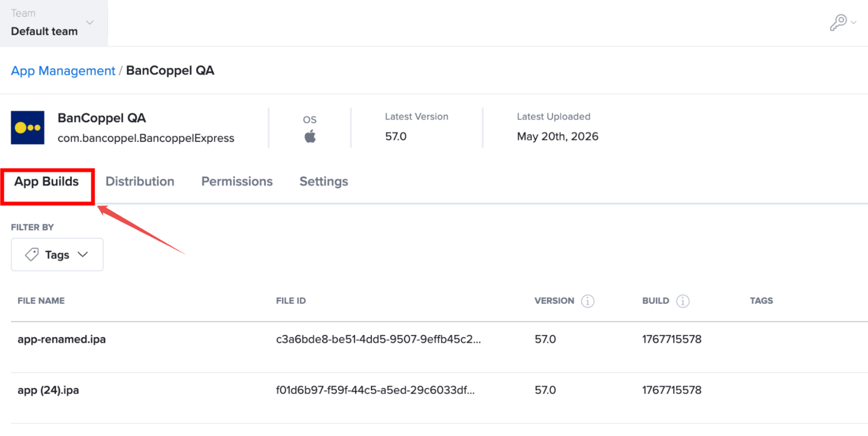Screen dimensions: 868x436
Task: Click the bundle ID com.bancoppel.BancoppelExpress
Action: 146,138
